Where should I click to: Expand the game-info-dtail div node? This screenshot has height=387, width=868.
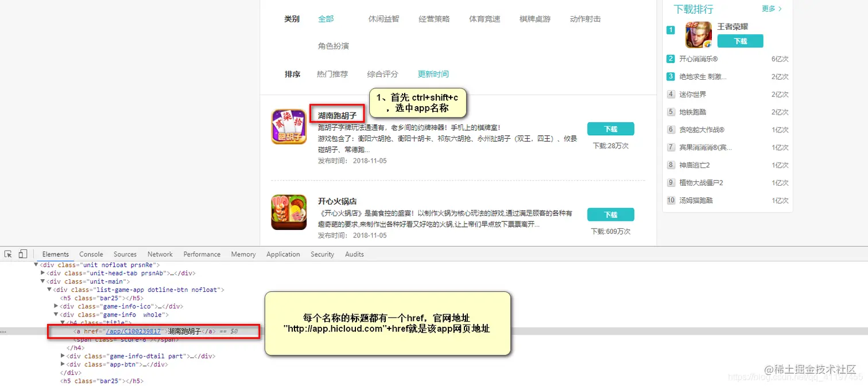pyautogui.click(x=63, y=355)
